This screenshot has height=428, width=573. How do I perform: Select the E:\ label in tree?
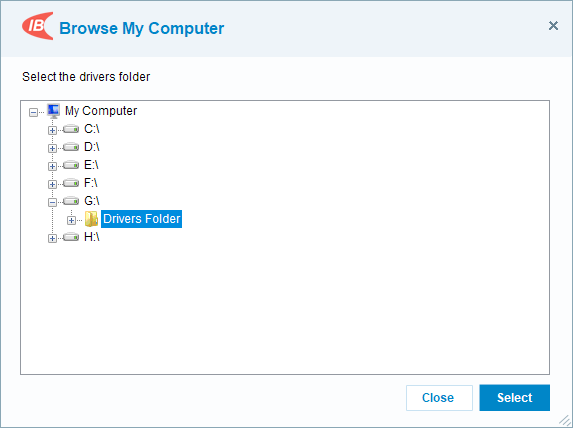pyautogui.click(x=91, y=165)
